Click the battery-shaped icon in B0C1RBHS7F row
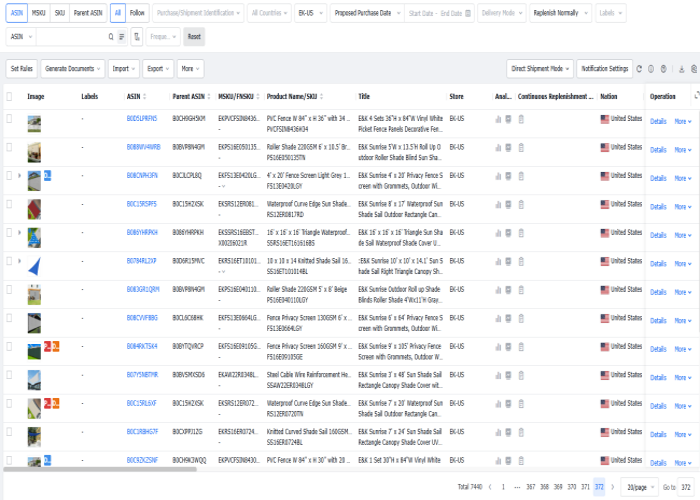 pyautogui.click(x=521, y=432)
